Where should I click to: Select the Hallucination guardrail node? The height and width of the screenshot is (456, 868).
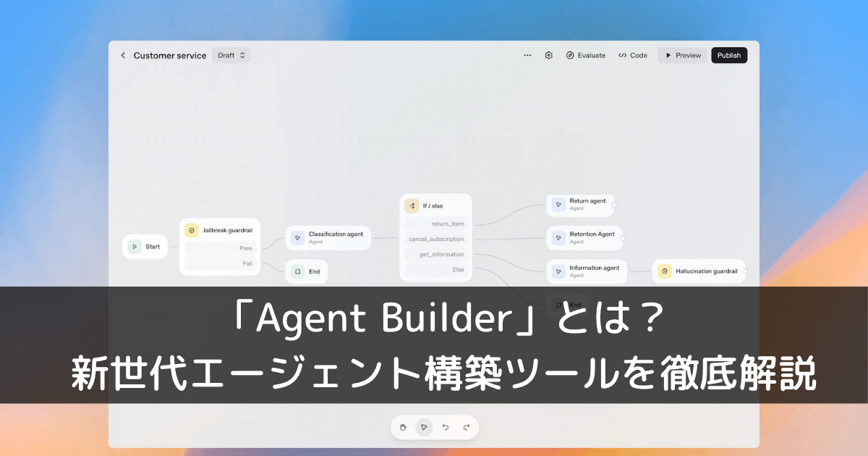(698, 271)
